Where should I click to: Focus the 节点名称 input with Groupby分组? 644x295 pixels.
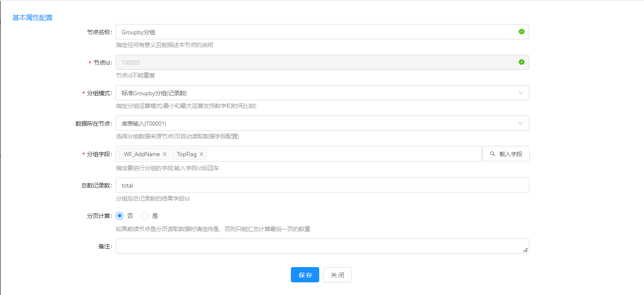click(313, 32)
